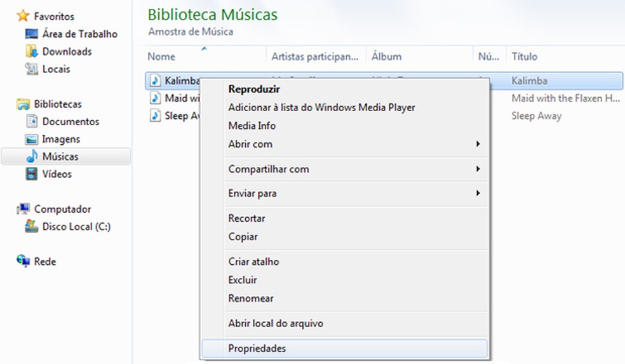Go to Área de Trabalho folder
625x364 pixels.
pyautogui.click(x=80, y=34)
